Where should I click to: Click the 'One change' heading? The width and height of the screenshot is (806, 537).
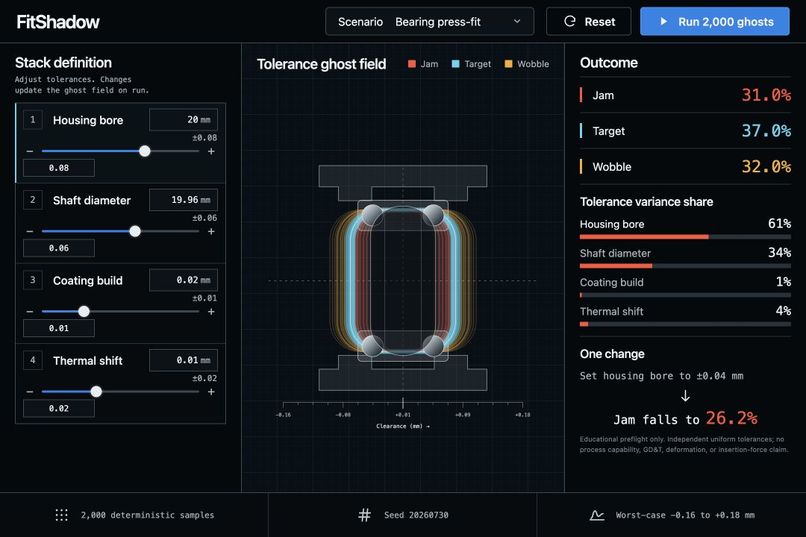coord(612,354)
